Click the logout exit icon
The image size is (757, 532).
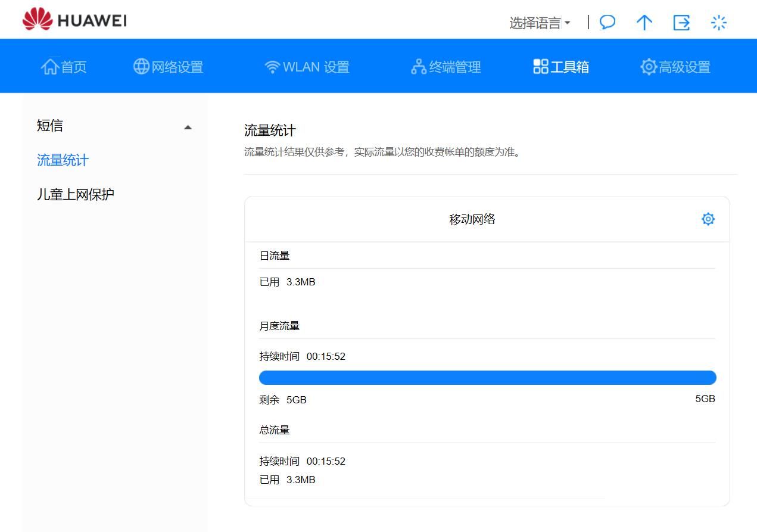(x=681, y=23)
